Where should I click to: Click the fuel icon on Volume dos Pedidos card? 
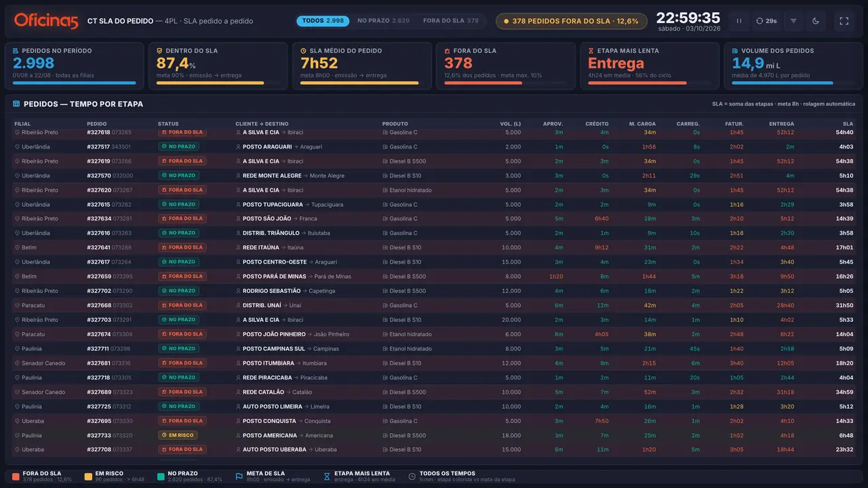point(735,51)
